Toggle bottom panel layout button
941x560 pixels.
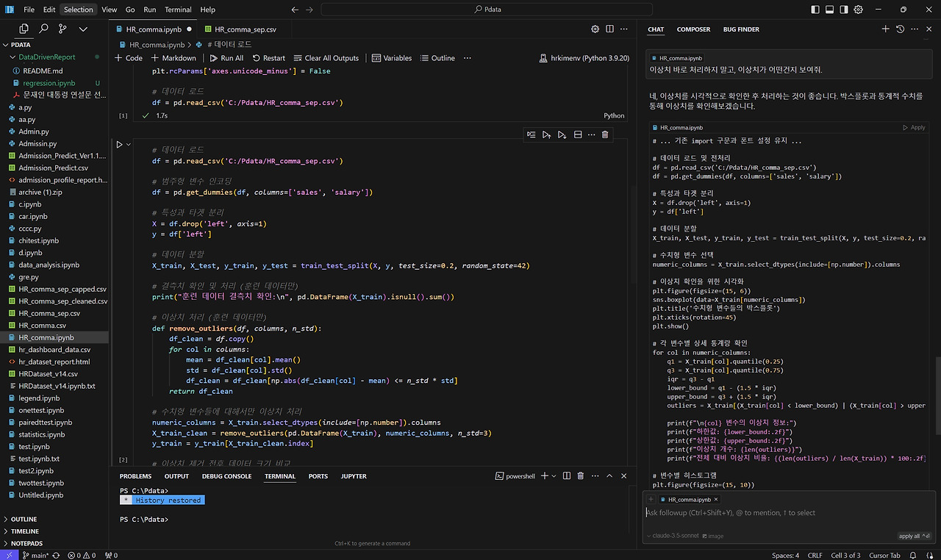[829, 10]
